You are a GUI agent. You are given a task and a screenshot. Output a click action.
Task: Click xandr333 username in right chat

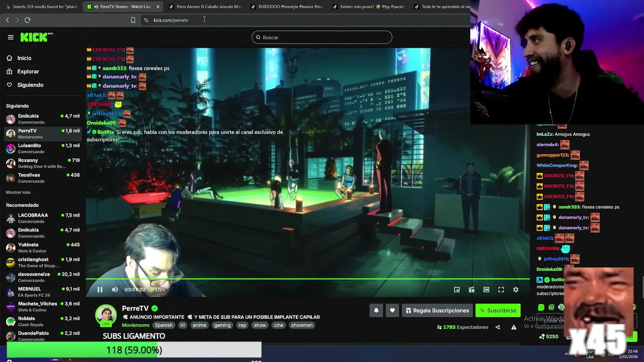(x=570, y=207)
